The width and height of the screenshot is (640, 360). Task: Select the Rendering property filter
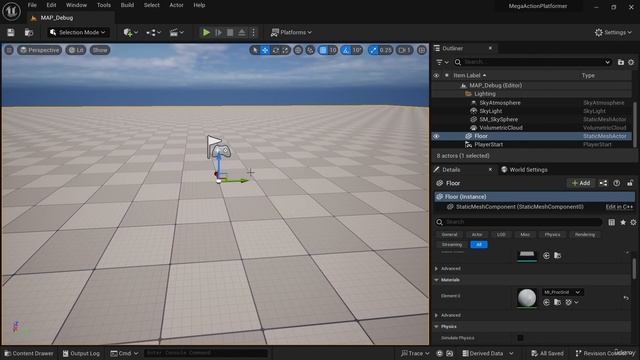click(584, 235)
